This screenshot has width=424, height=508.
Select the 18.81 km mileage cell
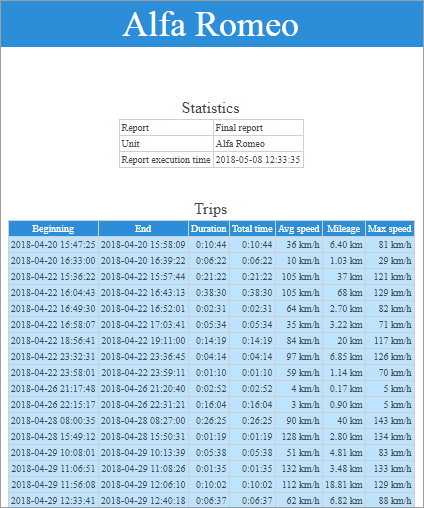tap(344, 485)
